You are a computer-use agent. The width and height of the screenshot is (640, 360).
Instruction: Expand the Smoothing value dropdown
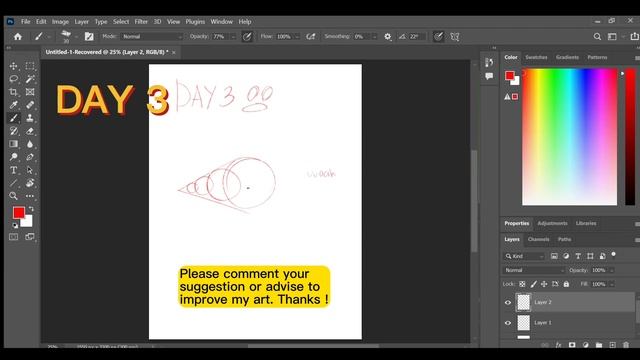(374, 37)
